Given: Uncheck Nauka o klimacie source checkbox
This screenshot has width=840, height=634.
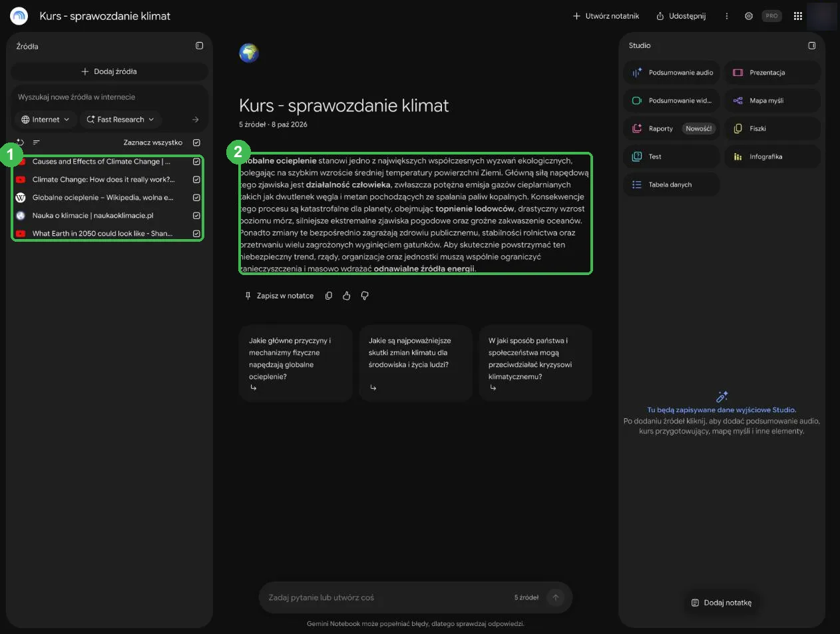Looking at the screenshot, I should click(196, 216).
